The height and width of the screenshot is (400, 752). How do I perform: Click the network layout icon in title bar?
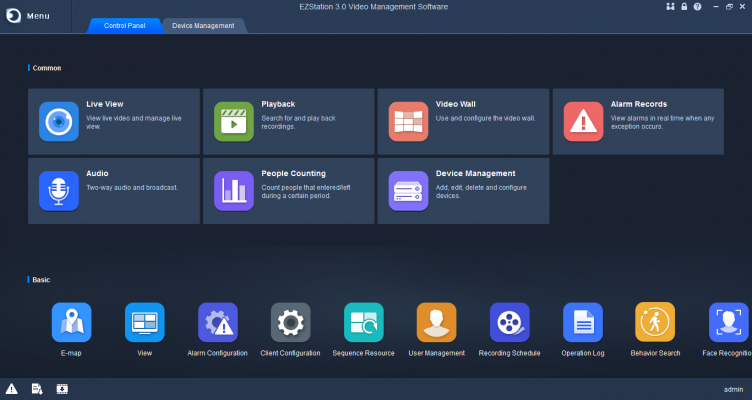(x=670, y=7)
